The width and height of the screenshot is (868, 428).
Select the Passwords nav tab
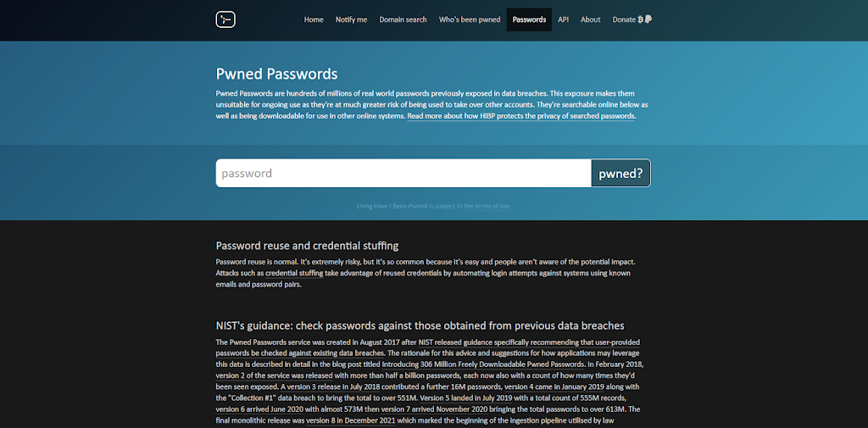tap(529, 19)
